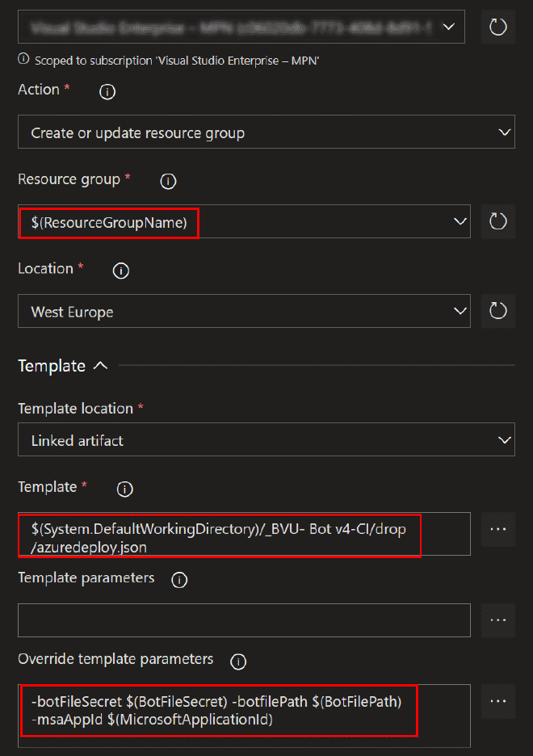Click the Override template parameters text box
This screenshot has width=533, height=756.
pyautogui.click(x=244, y=710)
